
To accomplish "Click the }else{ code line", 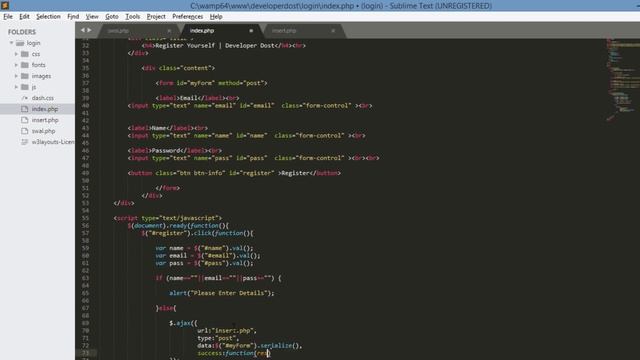I will point(166,308).
